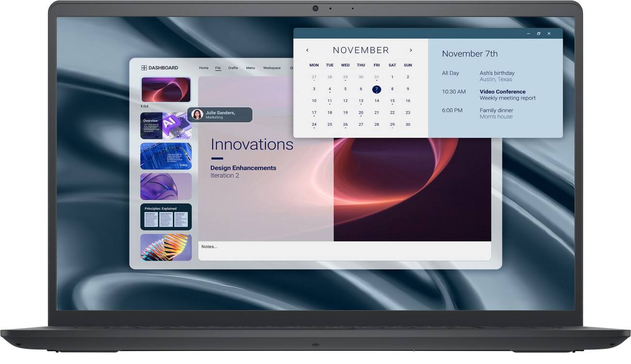Open the File menu
This screenshot has width=631, height=364.
tap(218, 68)
